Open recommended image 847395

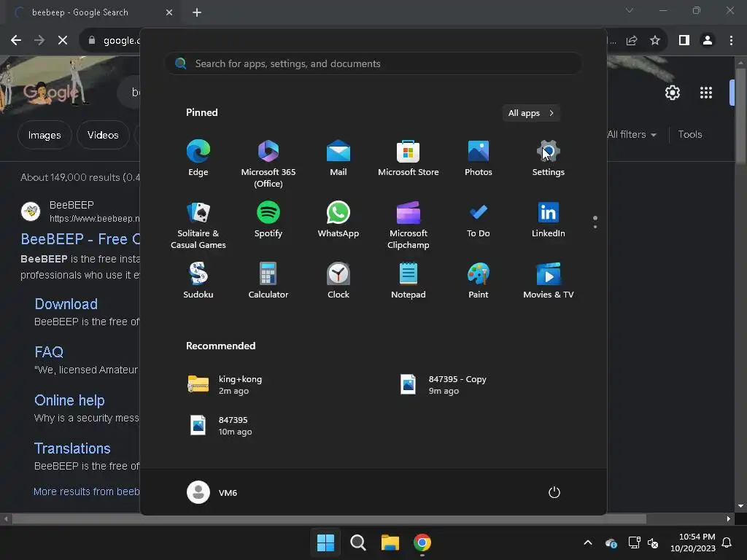[220, 426]
